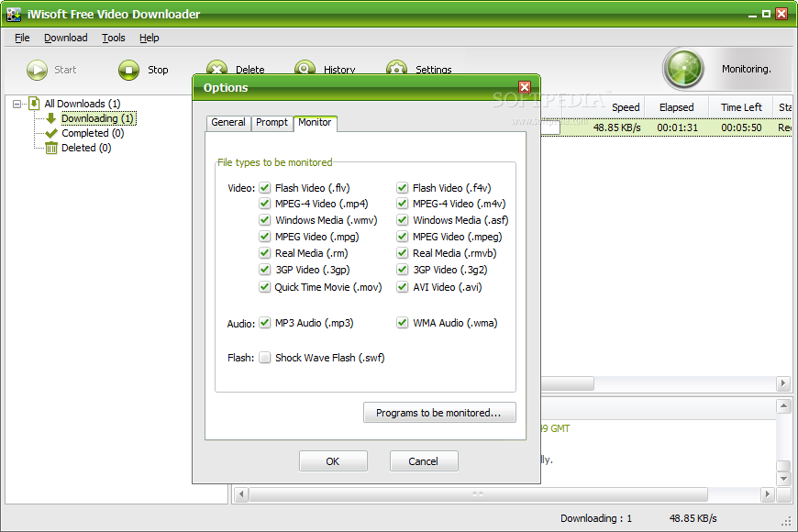
Task: Open the File menu
Action: (22, 38)
